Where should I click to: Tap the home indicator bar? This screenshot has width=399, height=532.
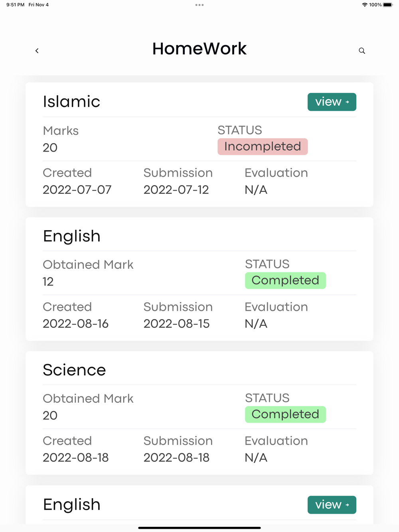(199, 528)
